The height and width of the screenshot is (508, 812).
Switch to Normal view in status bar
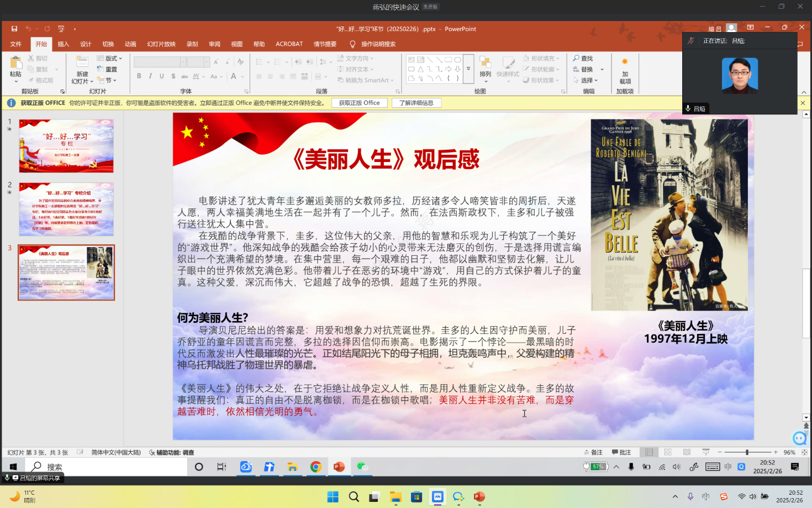coord(649,452)
